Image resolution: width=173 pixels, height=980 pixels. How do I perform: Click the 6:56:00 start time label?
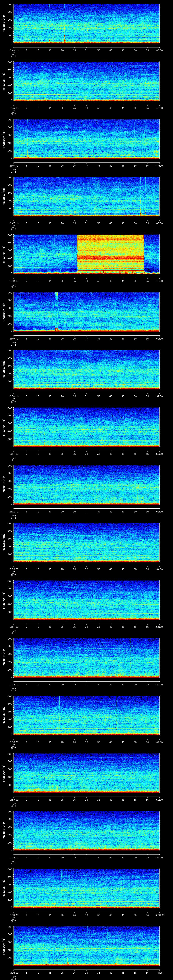pos(14,742)
